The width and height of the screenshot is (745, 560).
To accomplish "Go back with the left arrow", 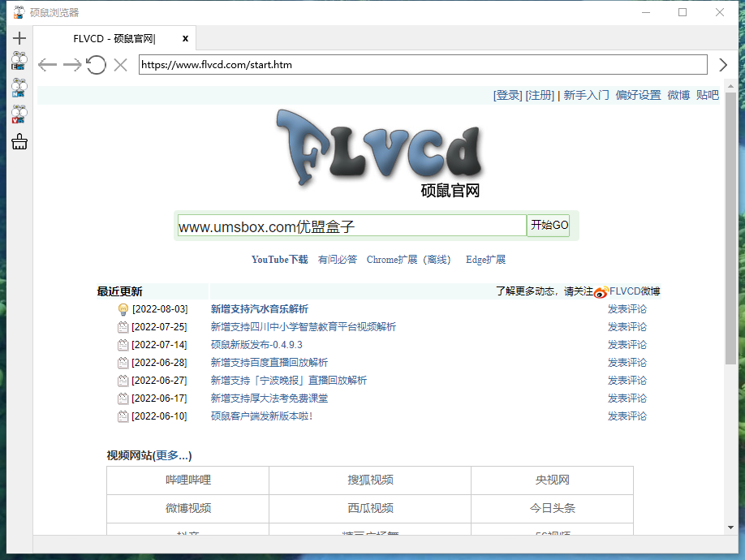I will (x=48, y=65).
